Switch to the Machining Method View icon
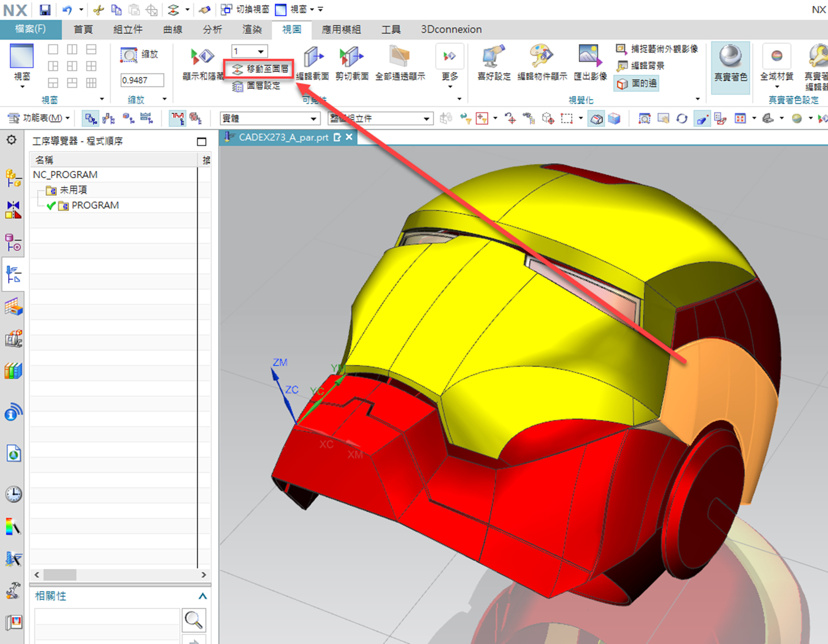The width and height of the screenshot is (828, 644). point(146,119)
